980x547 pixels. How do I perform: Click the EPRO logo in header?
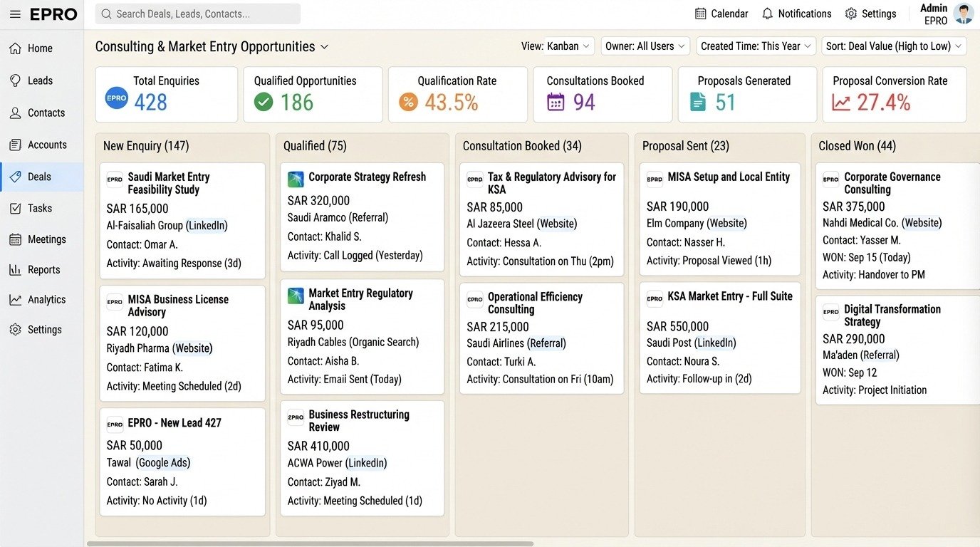(x=53, y=14)
